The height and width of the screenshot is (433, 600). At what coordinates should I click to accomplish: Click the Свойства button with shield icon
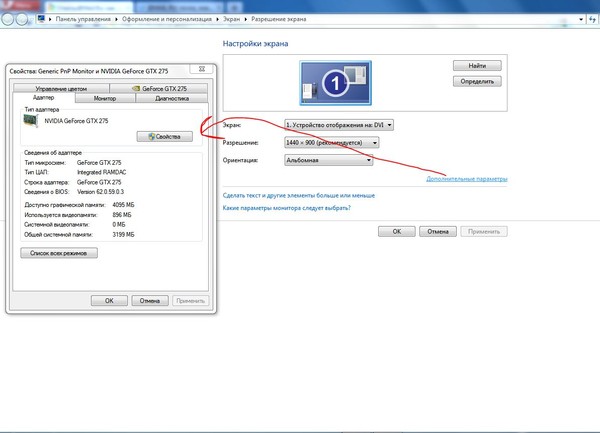point(165,137)
